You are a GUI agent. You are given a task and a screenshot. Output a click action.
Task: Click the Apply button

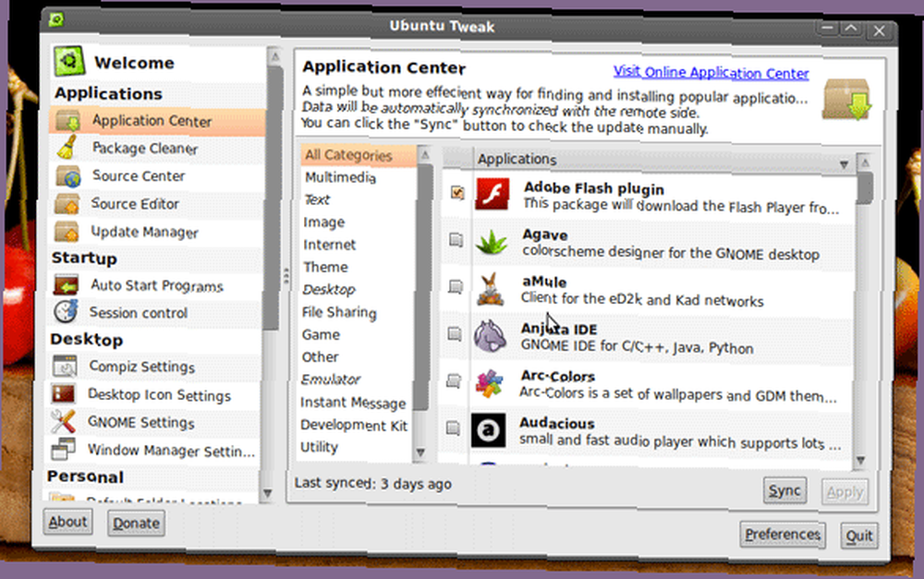click(845, 492)
